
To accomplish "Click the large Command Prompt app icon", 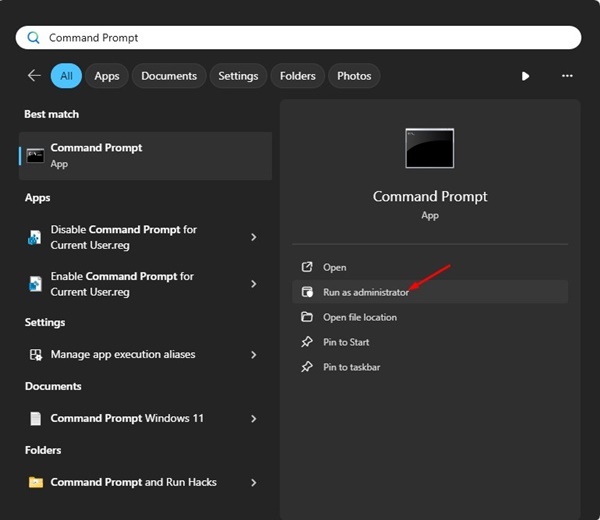I will click(429, 148).
